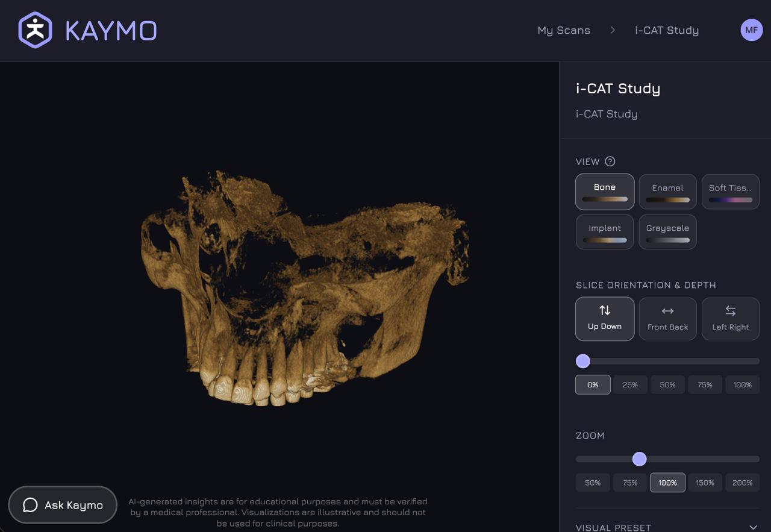Click the zoom slider handle
The width and height of the screenshot is (771, 532).
tap(639, 459)
